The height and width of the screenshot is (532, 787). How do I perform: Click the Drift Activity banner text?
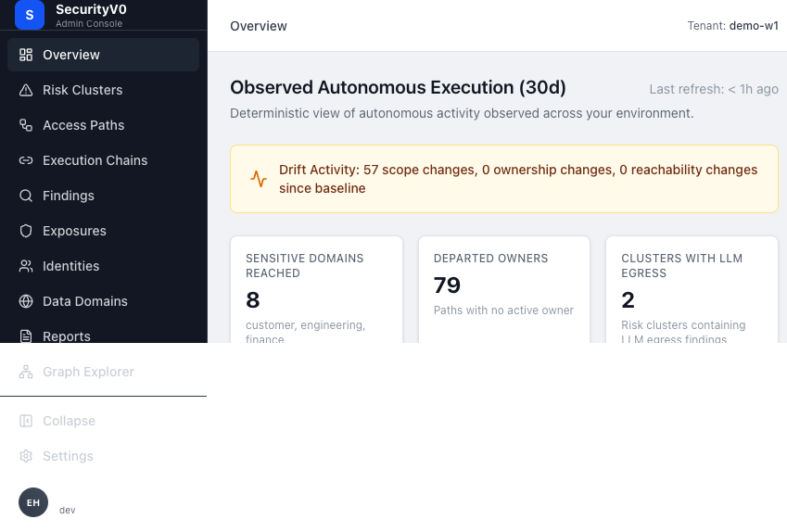point(518,179)
